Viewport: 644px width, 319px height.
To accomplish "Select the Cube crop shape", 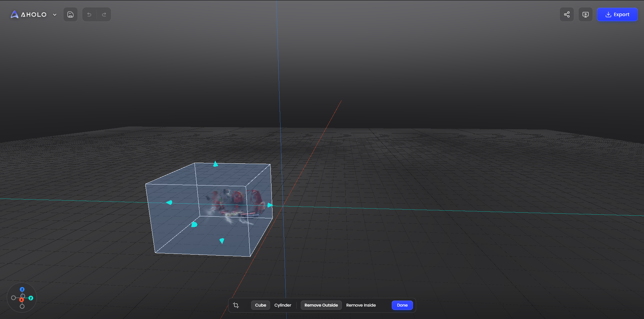I will pyautogui.click(x=260, y=305).
